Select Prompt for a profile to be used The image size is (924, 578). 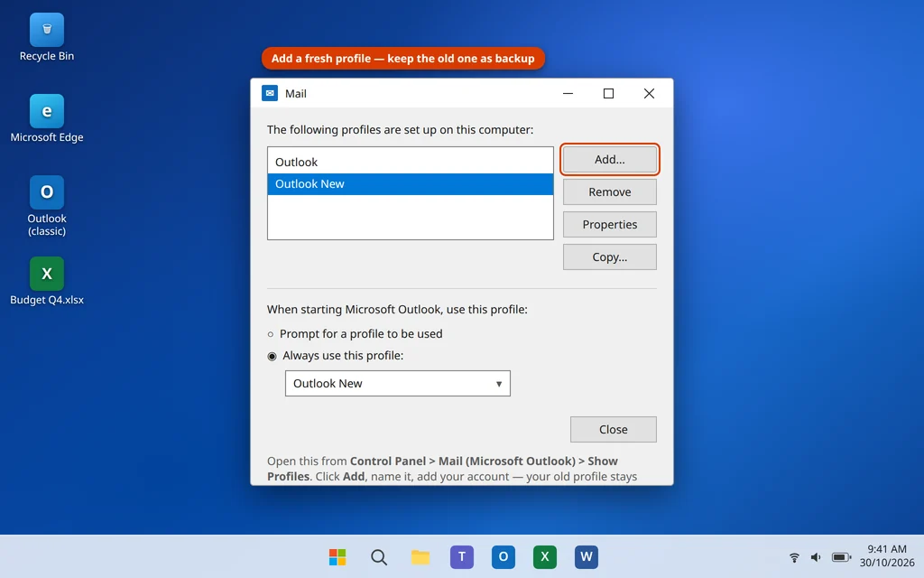click(356, 334)
